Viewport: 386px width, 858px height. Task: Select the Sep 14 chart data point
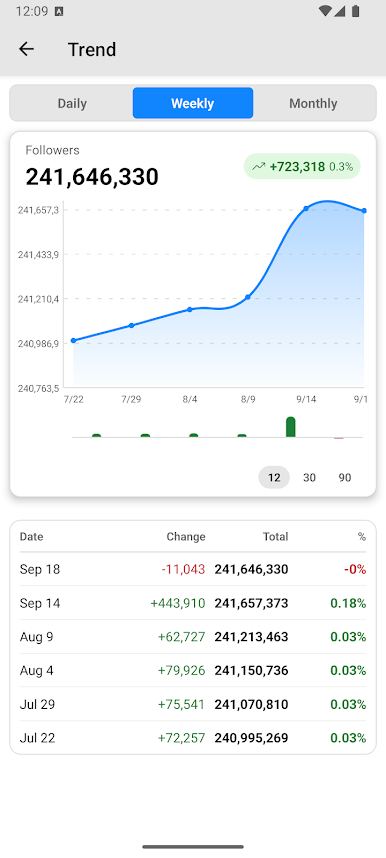click(306, 208)
